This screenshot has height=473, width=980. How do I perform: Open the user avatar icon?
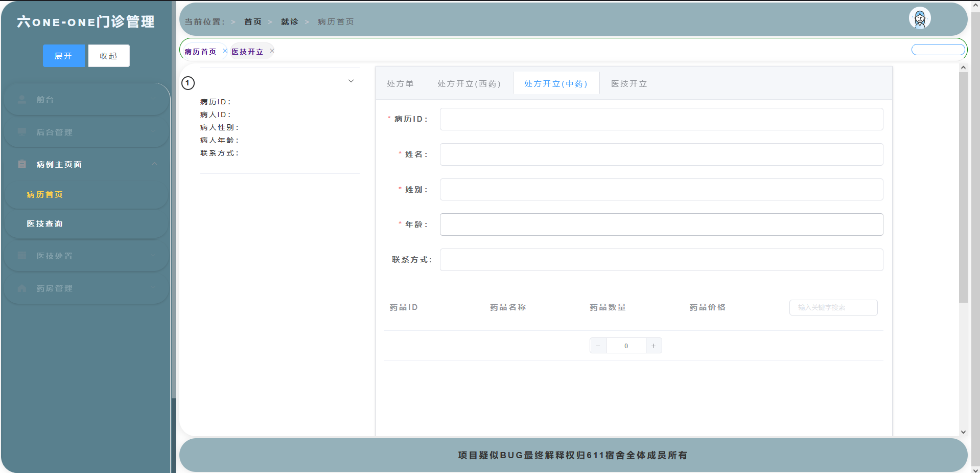[x=920, y=18]
